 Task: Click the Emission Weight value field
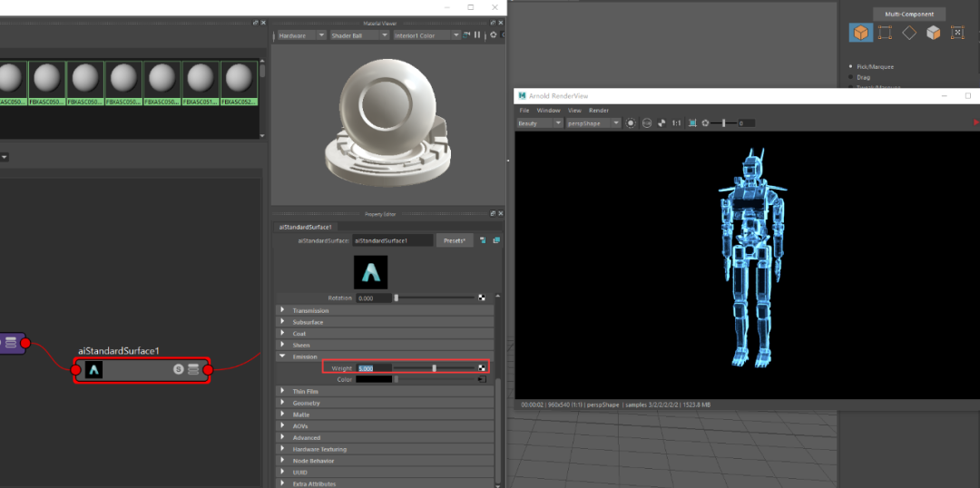coord(374,368)
